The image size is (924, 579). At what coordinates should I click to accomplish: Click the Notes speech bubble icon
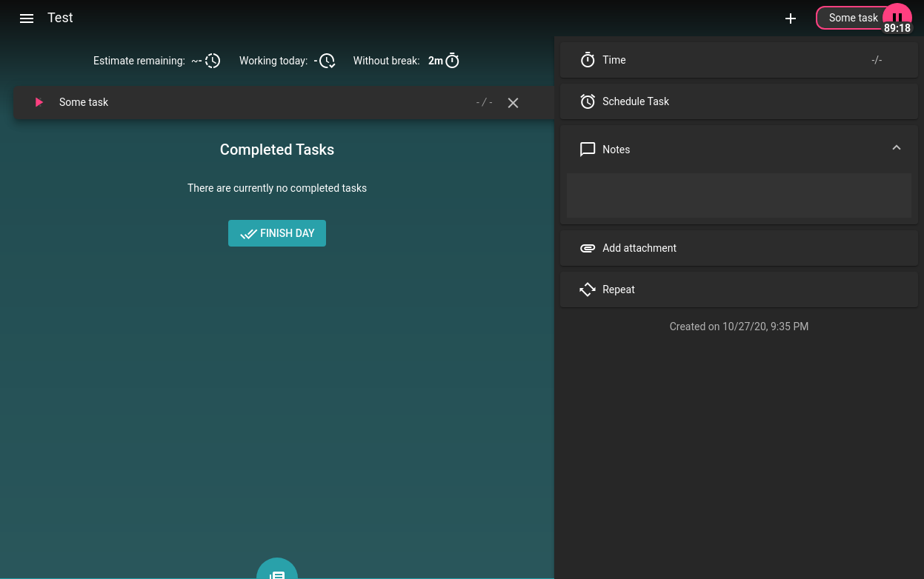(588, 150)
